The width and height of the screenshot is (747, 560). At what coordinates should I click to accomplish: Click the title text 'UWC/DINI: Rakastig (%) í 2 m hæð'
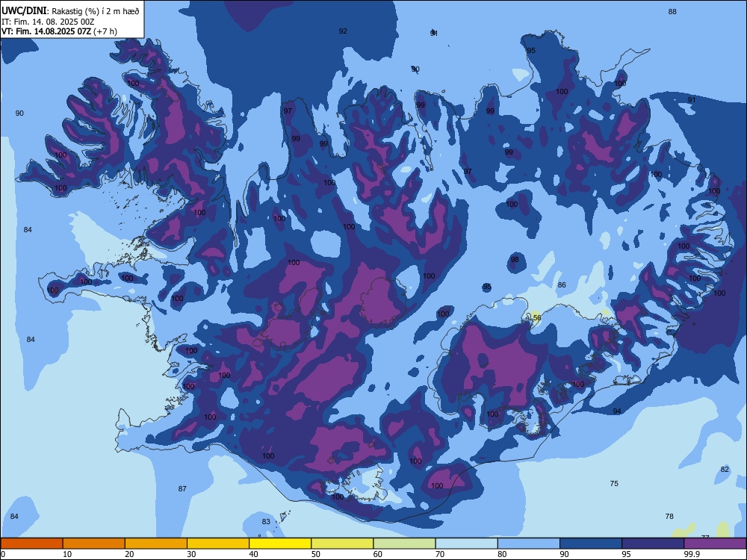point(70,11)
